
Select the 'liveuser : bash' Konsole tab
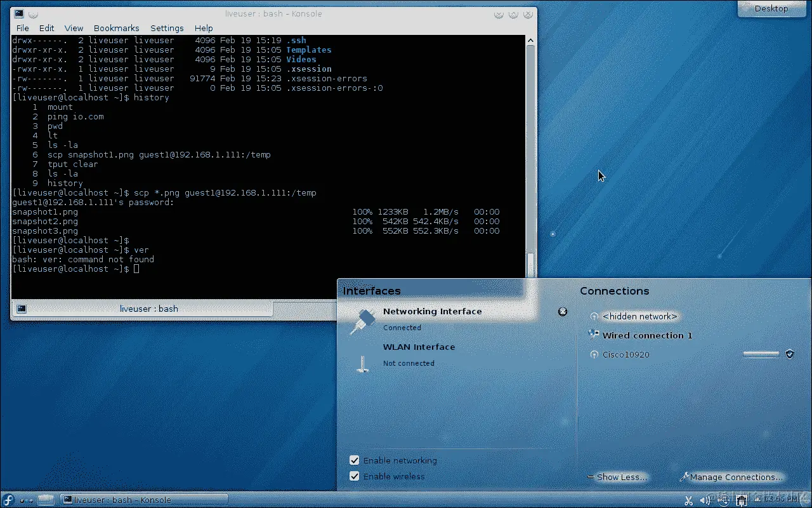click(x=143, y=309)
